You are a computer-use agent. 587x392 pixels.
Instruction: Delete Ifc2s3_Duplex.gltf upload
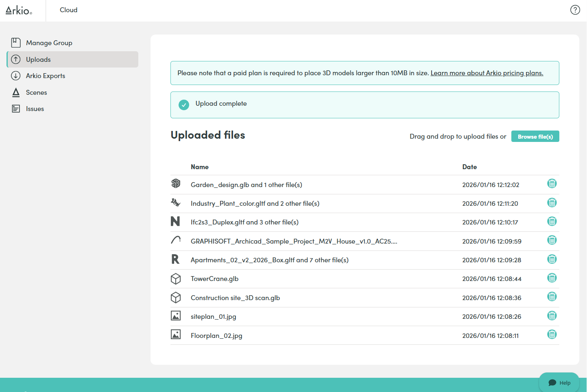pos(552,221)
